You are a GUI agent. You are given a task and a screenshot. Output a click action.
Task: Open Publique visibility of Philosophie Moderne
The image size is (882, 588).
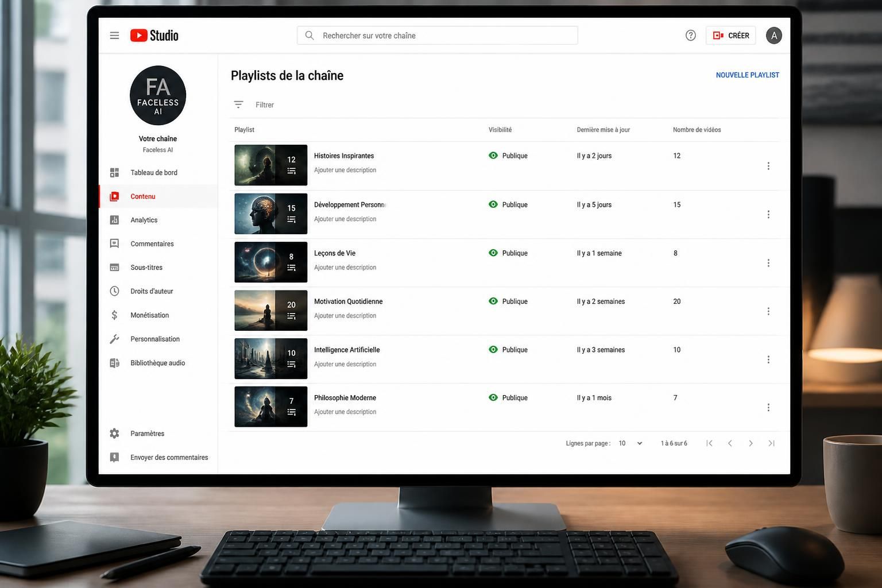(x=514, y=398)
